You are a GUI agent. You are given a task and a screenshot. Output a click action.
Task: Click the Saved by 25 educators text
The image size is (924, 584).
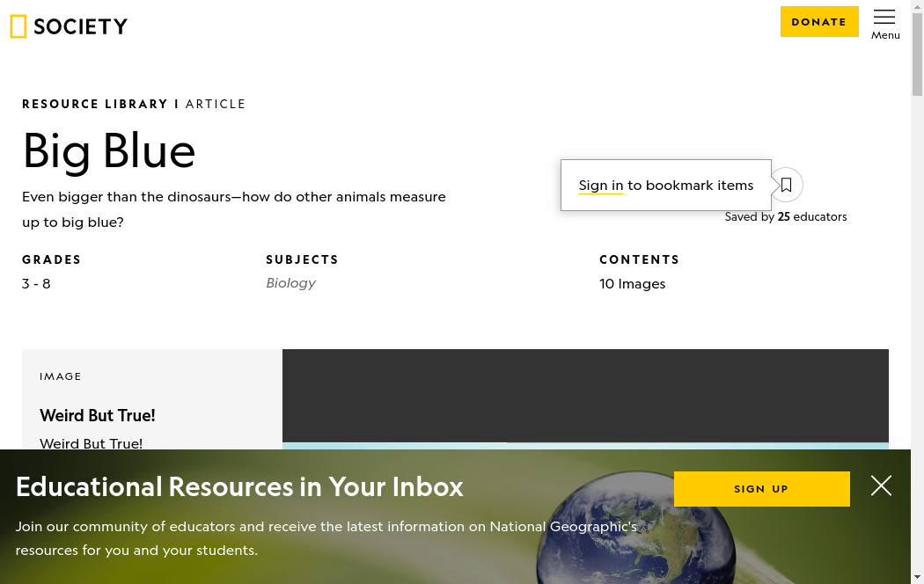click(x=785, y=216)
